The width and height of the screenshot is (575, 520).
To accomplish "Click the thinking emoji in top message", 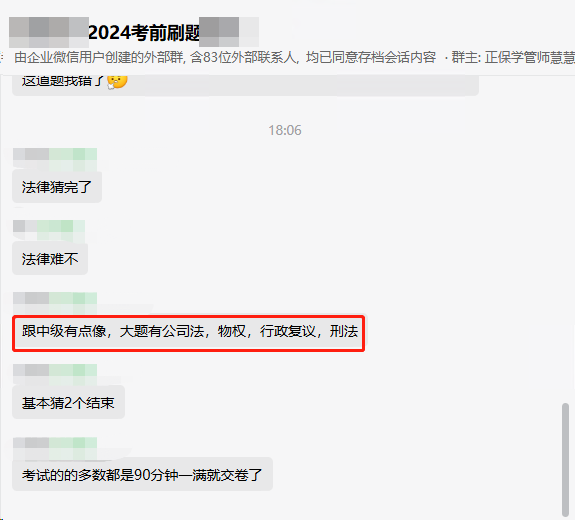I will click(117, 82).
